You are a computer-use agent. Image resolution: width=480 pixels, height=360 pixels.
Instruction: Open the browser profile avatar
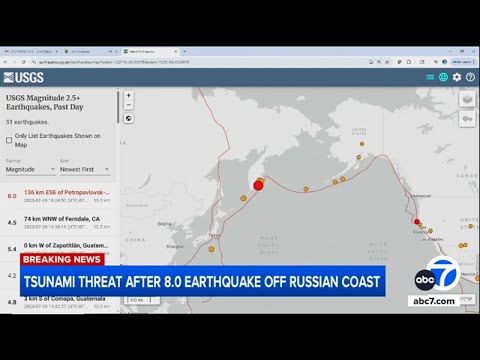444,62
